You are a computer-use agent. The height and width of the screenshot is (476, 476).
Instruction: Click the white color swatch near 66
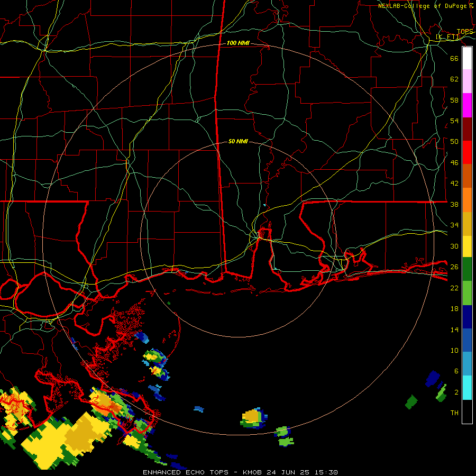click(x=467, y=58)
